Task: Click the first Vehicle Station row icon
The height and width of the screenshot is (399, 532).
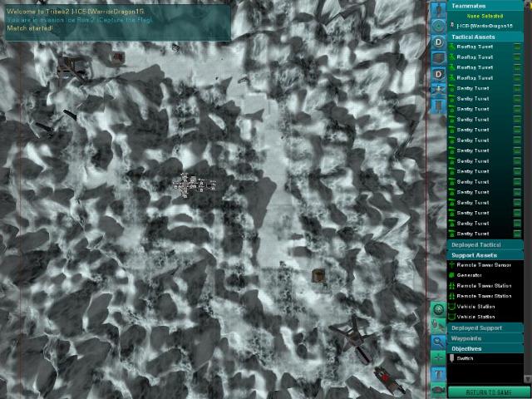Action: click(x=451, y=307)
